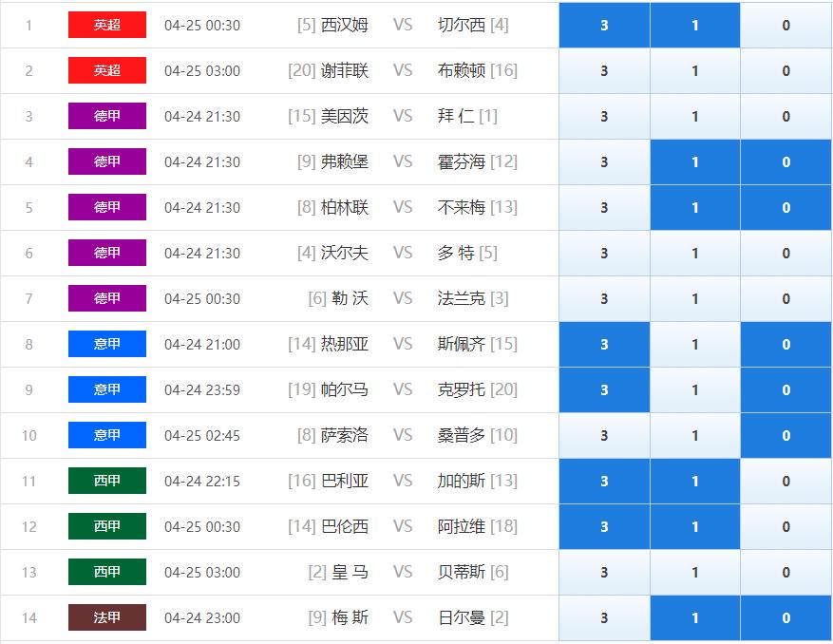Open team 皇马

coord(350,572)
